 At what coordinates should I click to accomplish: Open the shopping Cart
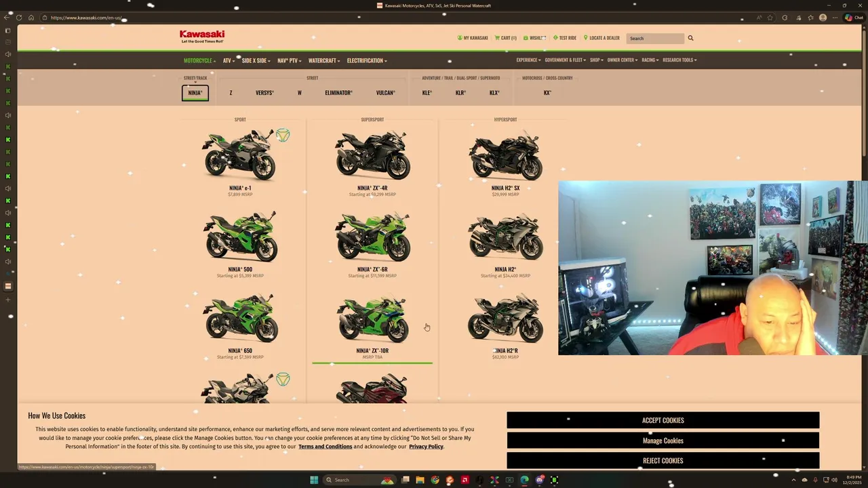click(x=505, y=38)
